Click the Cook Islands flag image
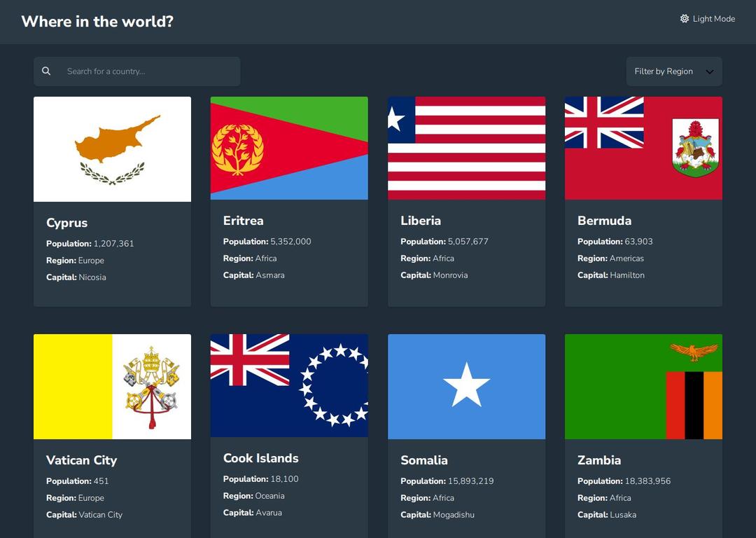The image size is (756, 538). tap(288, 386)
